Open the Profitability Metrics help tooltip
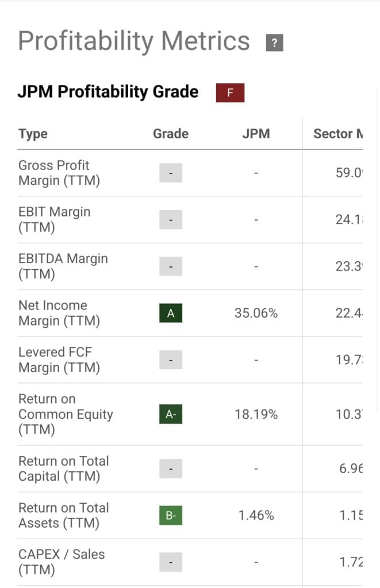This screenshot has height=588, width=380. pyautogui.click(x=274, y=42)
